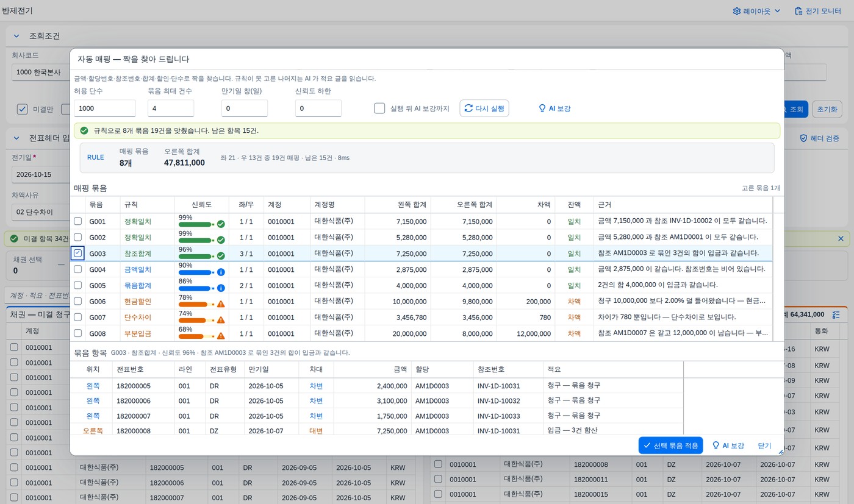The height and width of the screenshot is (504, 854).
Task: Close the dialog with 닫기
Action: 764,445
